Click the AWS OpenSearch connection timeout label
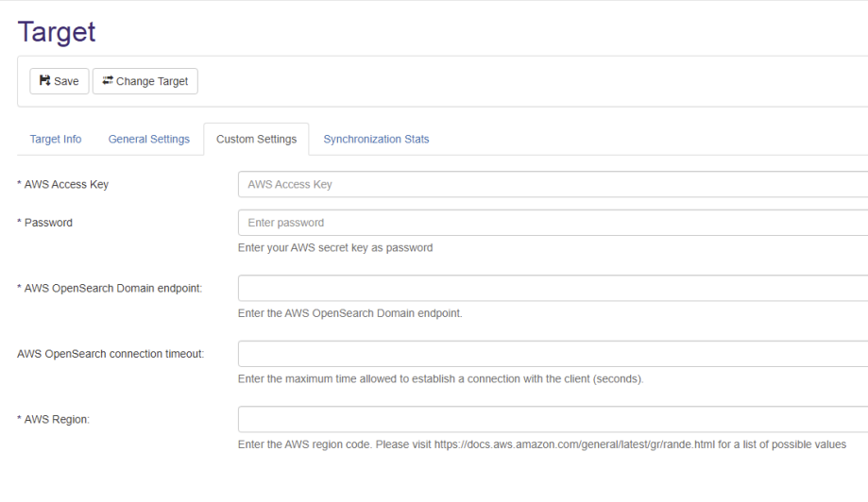The image size is (868, 502). point(111,354)
